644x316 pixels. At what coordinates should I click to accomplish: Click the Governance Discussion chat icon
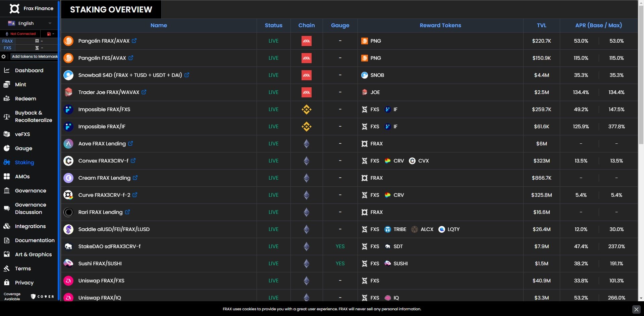tap(7, 209)
